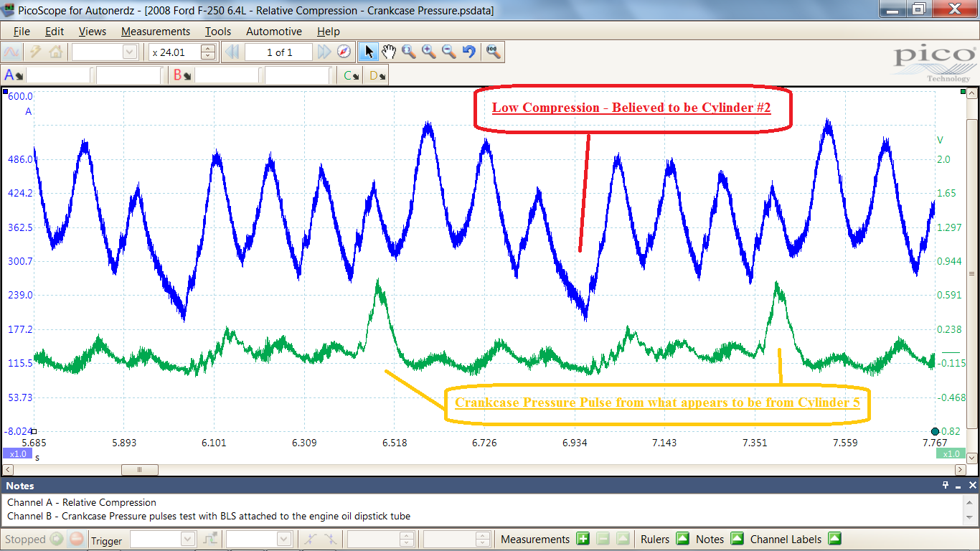The width and height of the screenshot is (980, 551).
Task: Open Channel B options
Action: point(182,75)
